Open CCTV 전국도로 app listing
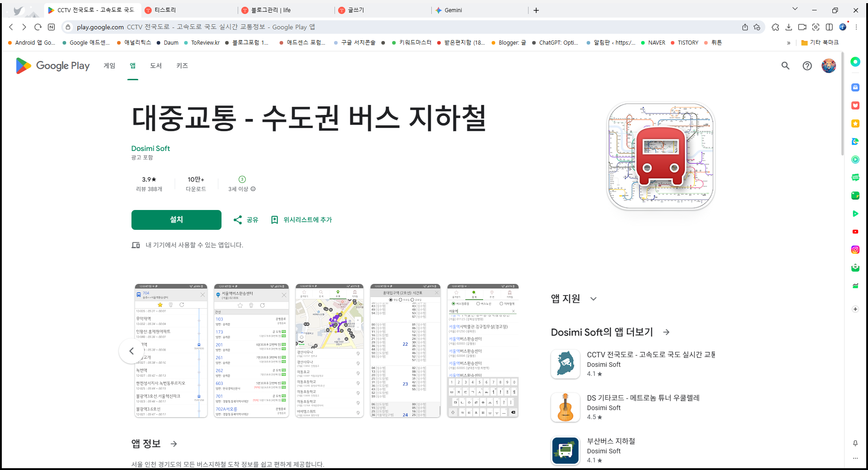This screenshot has height=470, width=868. click(x=633, y=364)
